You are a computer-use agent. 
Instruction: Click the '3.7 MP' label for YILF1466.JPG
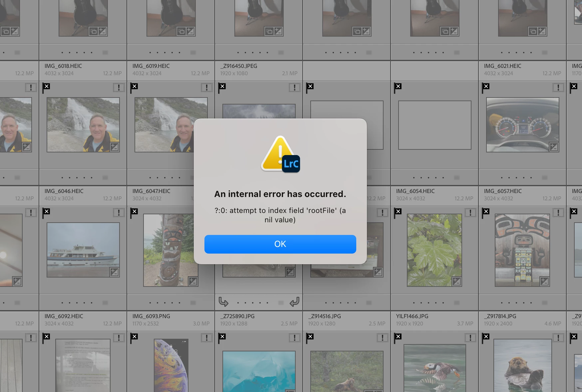(465, 323)
